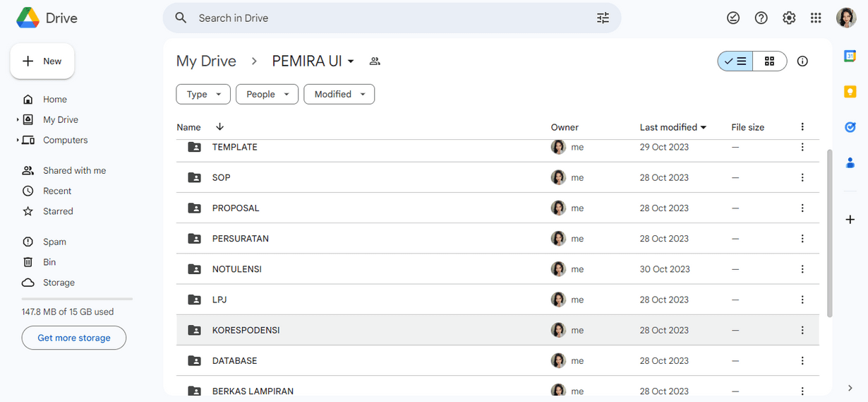This screenshot has height=402, width=868.
Task: Click the magnifier search icon
Action: coord(181,18)
